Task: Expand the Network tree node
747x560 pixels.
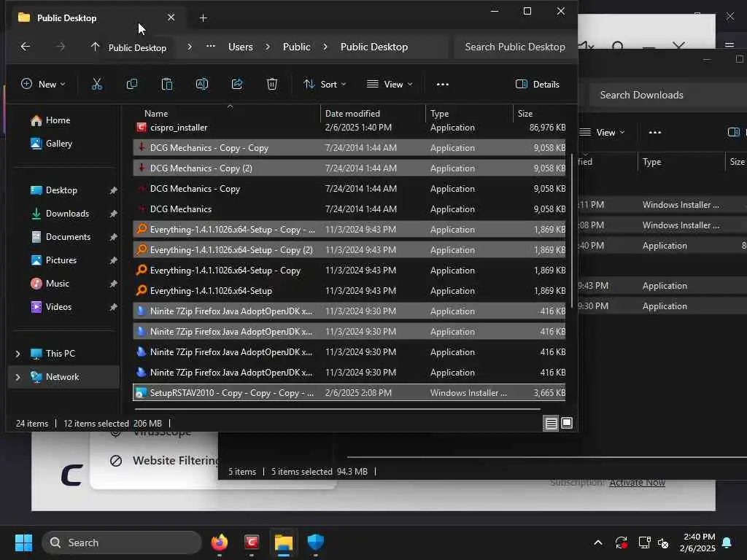Action: (18, 377)
